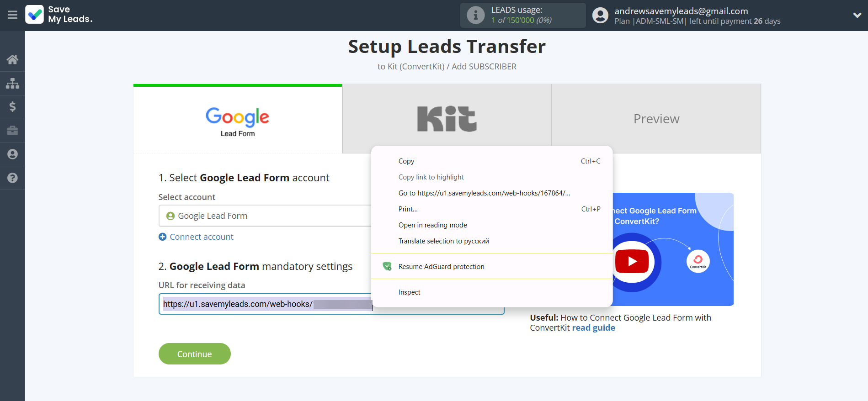Screen dimensions: 868x401
Task: Choose Resume AdGuard protection
Action: [x=492, y=267]
